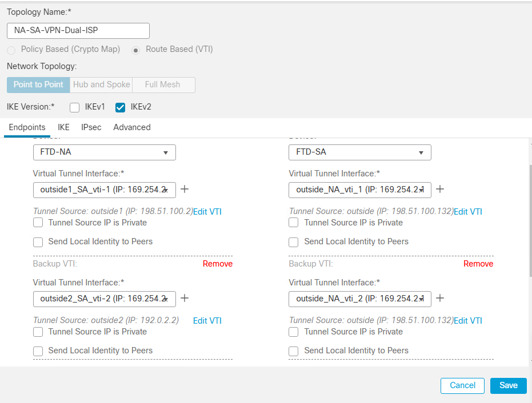Open the FTD-SA device dropdown
Image resolution: width=532 pixels, height=403 pixels.
point(360,152)
